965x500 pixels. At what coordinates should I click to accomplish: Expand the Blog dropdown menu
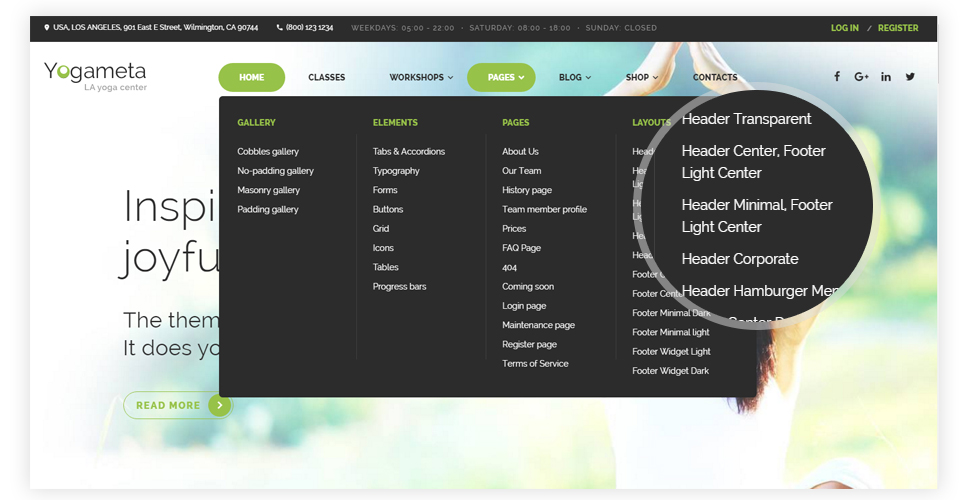point(575,78)
